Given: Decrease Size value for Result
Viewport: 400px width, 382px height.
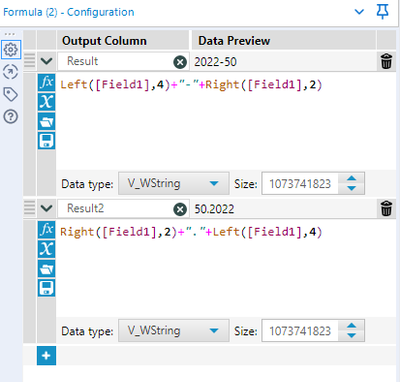Looking at the screenshot, I should coord(351,188).
